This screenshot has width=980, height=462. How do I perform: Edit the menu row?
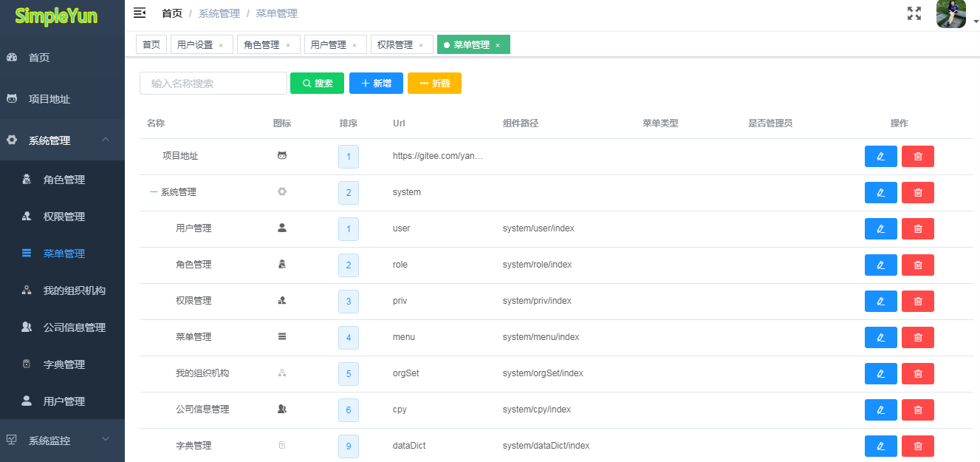pyautogui.click(x=881, y=337)
